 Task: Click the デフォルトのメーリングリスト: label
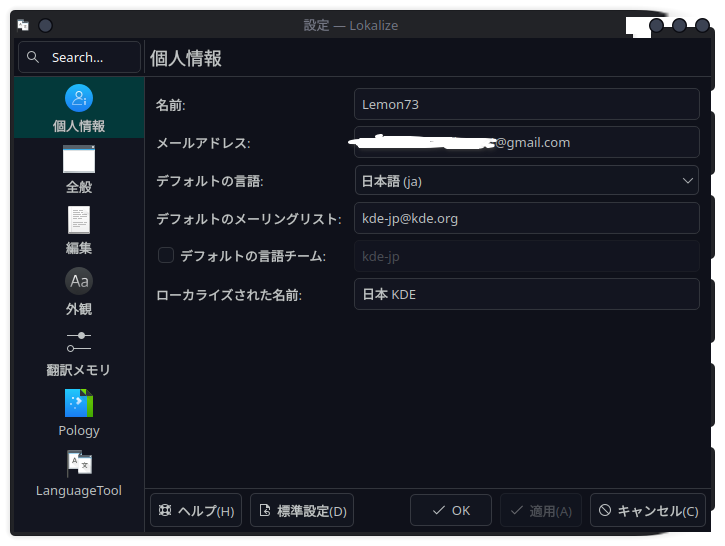click(x=249, y=219)
